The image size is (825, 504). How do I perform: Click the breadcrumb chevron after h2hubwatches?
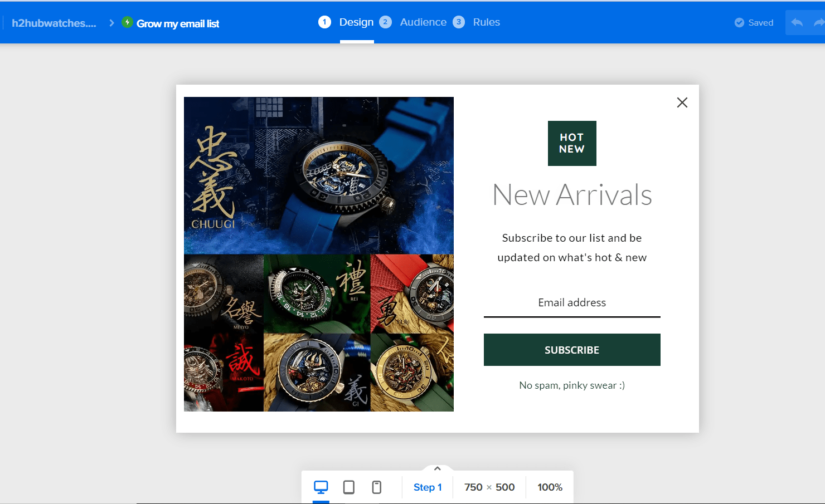click(x=111, y=23)
